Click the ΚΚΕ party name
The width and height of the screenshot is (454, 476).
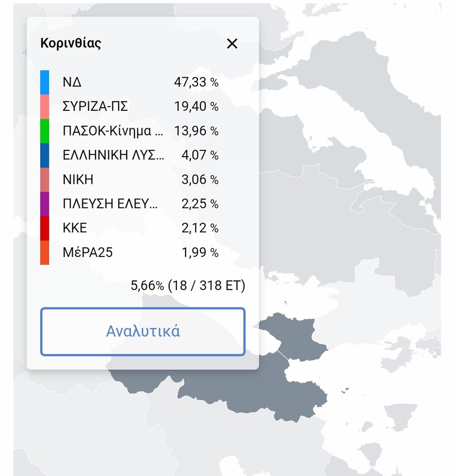click(74, 228)
